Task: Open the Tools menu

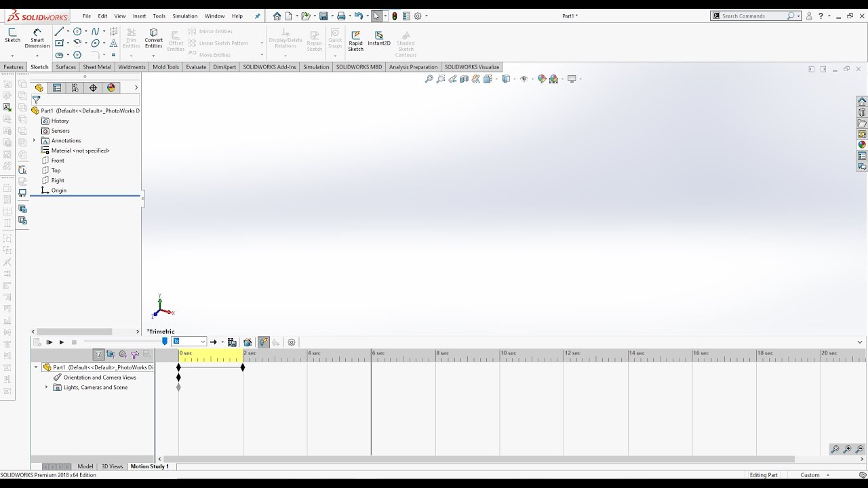Action: (159, 16)
